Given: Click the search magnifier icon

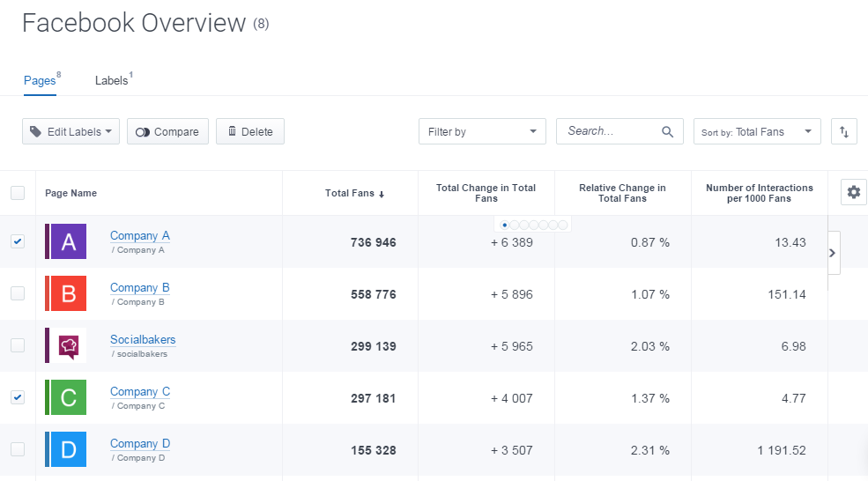Looking at the screenshot, I should pyautogui.click(x=667, y=132).
